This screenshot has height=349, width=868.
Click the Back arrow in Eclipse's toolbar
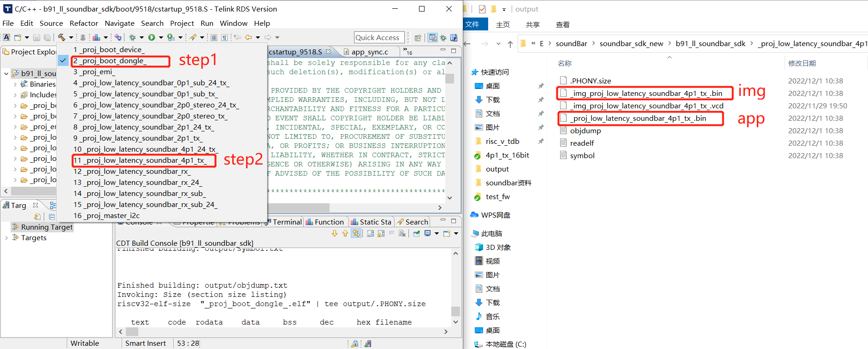(248, 37)
